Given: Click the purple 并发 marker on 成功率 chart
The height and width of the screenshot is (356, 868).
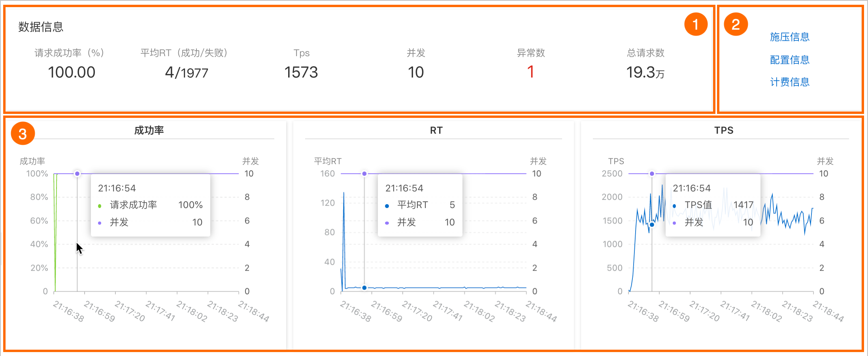Looking at the screenshot, I should tap(77, 174).
